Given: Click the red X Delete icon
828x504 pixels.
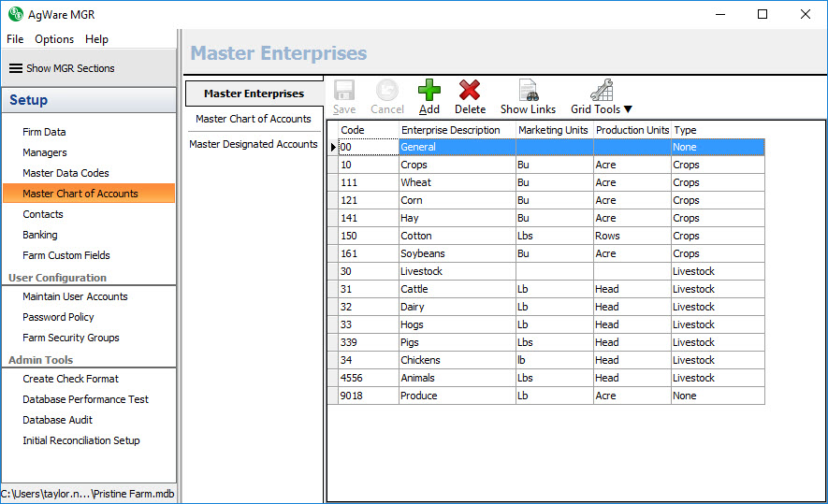Looking at the screenshot, I should 470,91.
